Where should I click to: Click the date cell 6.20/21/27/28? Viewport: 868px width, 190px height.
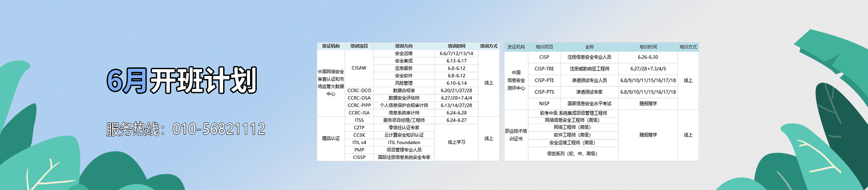point(456,91)
